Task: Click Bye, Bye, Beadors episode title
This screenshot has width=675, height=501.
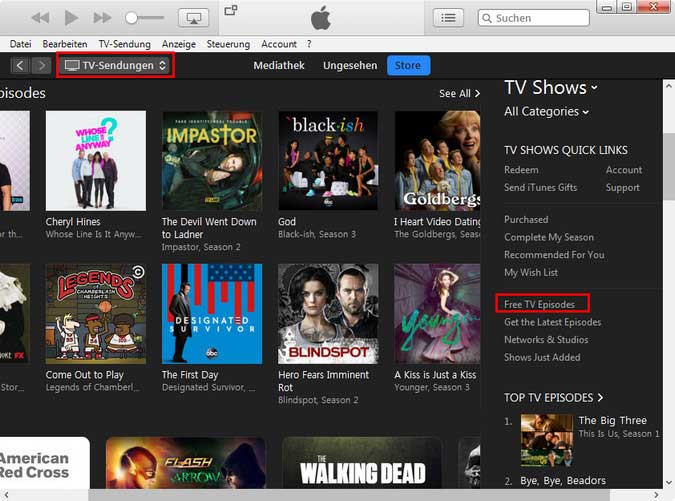Action: [563, 481]
